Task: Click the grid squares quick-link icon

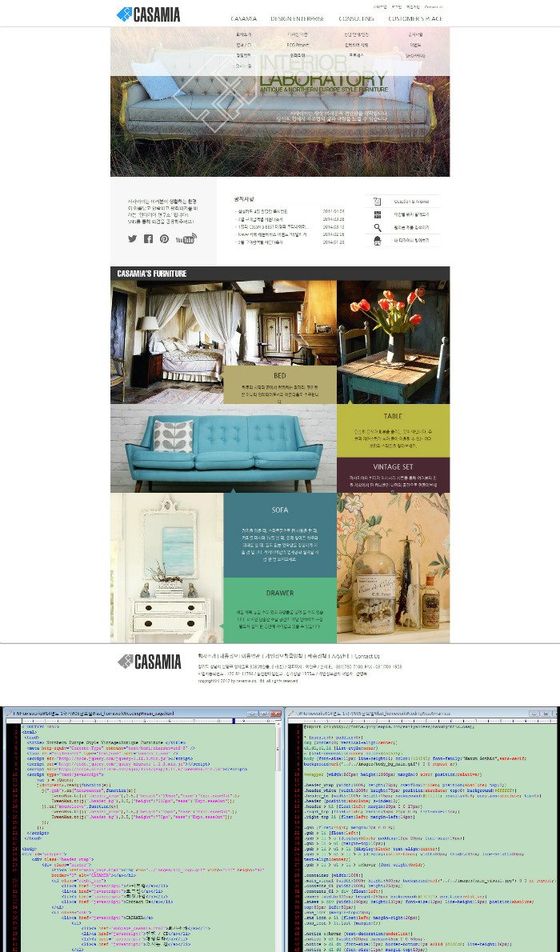Action: pos(378,214)
